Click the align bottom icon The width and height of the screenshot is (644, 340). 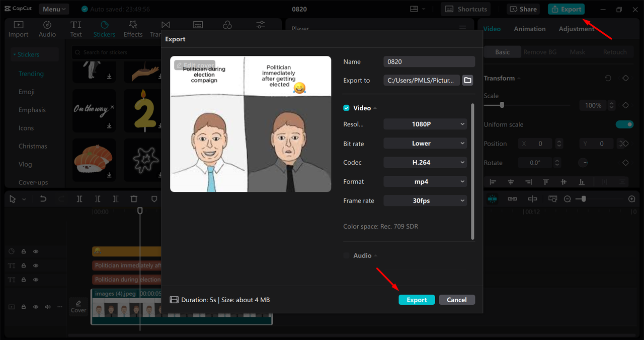click(x=582, y=182)
